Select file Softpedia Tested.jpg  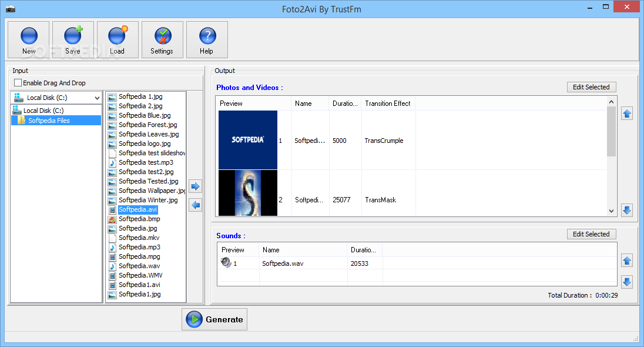click(148, 182)
